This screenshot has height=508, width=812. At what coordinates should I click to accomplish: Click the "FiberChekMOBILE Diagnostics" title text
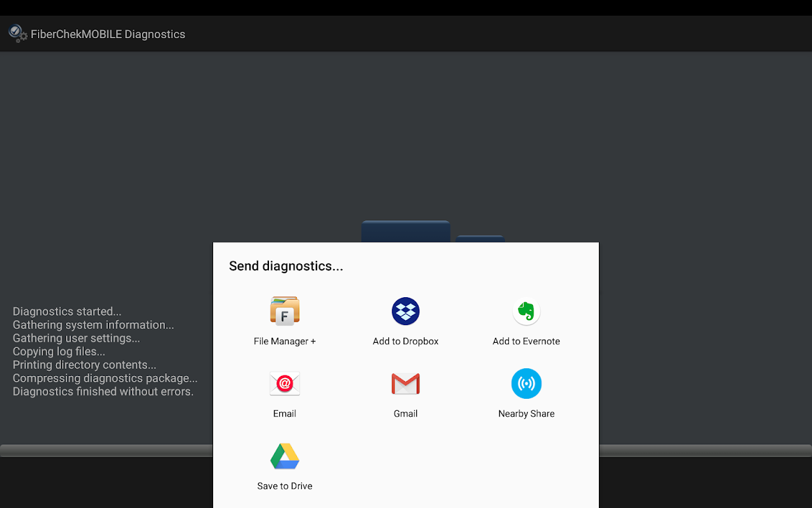(108, 34)
